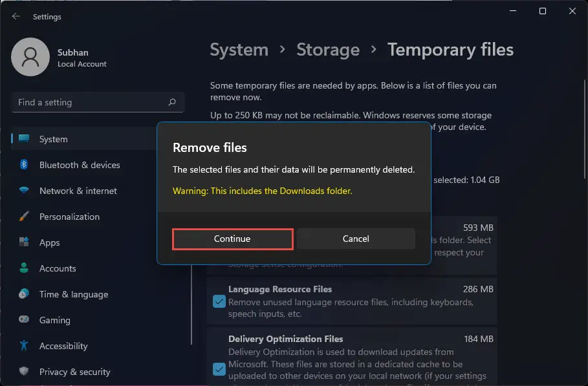588x386 pixels.
Task: Go to System in the breadcrumb
Action: point(239,50)
